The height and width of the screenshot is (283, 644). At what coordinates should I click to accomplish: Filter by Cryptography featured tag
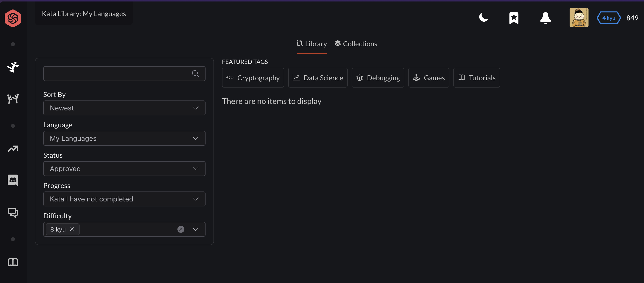point(253,78)
